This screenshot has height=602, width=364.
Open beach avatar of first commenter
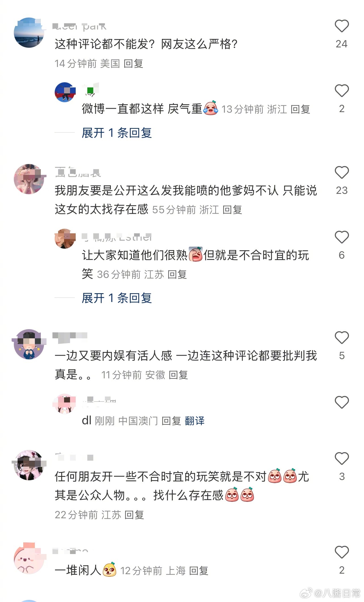[x=29, y=33]
